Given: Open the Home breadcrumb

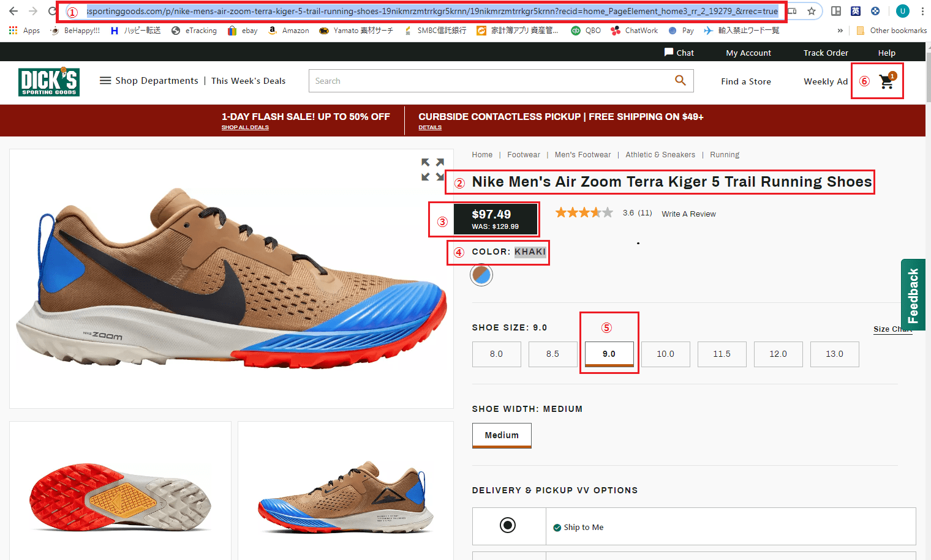Looking at the screenshot, I should click(x=482, y=155).
